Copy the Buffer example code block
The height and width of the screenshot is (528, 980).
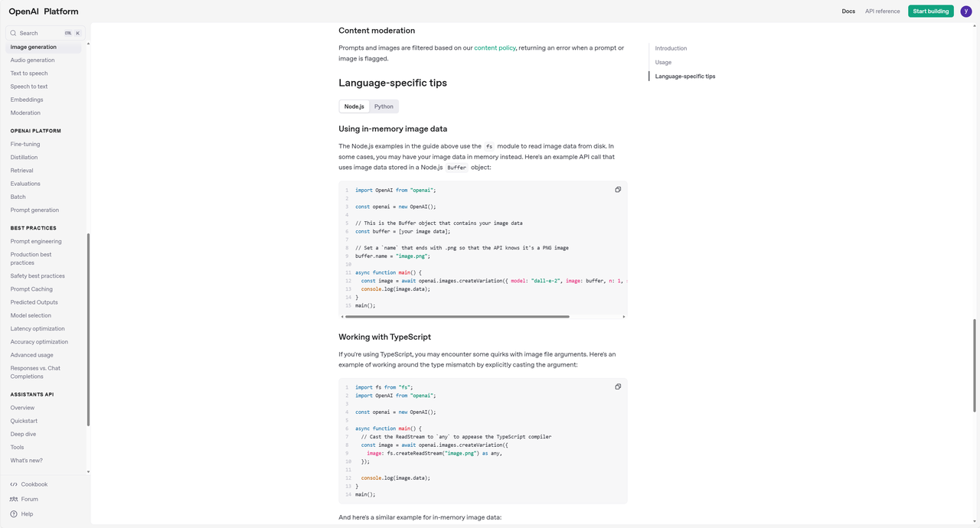point(618,190)
